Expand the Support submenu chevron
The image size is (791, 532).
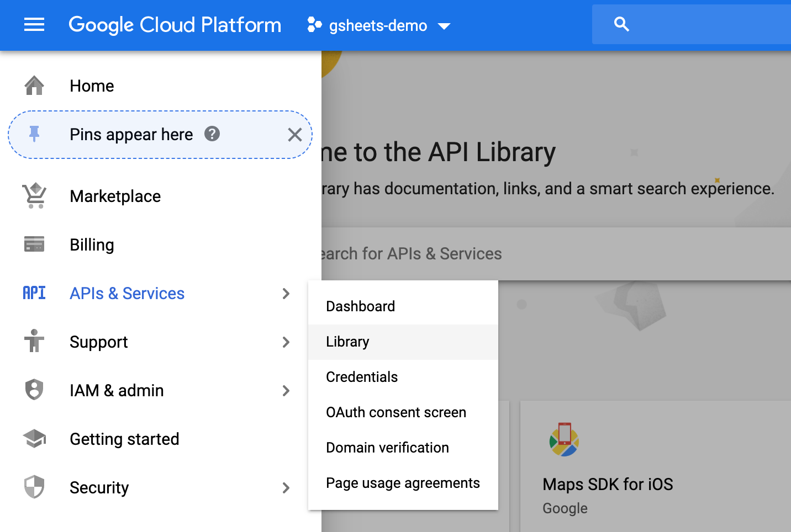click(x=286, y=342)
